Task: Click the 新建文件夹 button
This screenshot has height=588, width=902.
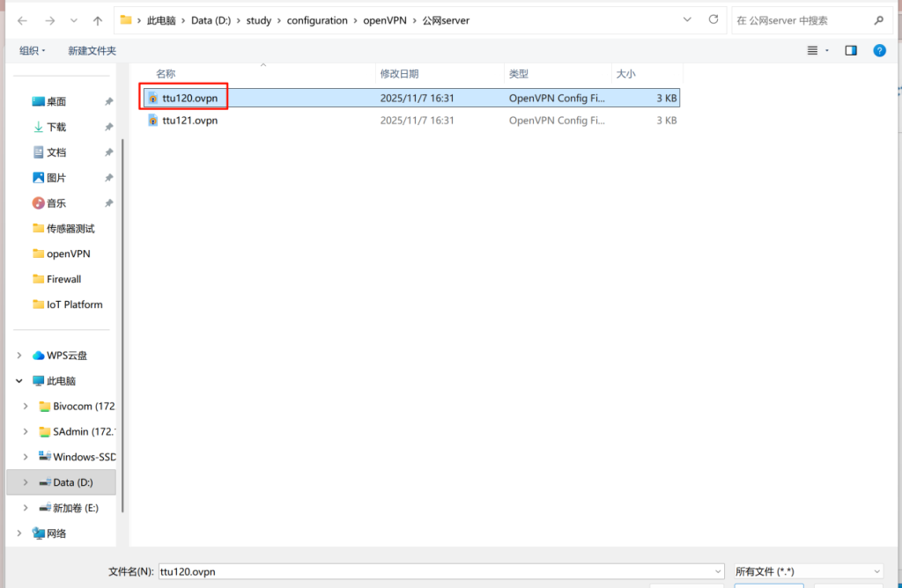Action: pyautogui.click(x=92, y=51)
